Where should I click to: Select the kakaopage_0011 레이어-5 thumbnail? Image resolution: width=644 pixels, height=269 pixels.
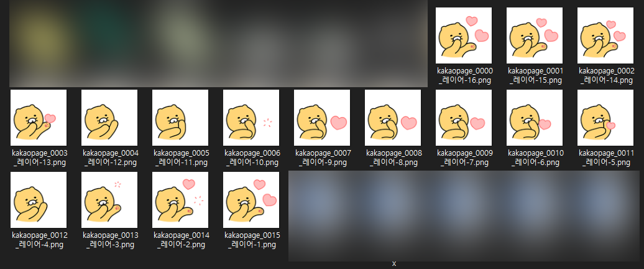[605, 118]
